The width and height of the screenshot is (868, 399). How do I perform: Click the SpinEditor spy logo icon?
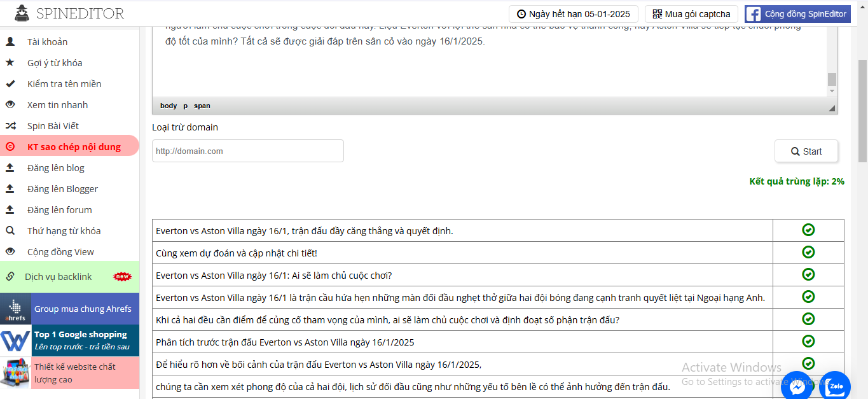click(22, 13)
